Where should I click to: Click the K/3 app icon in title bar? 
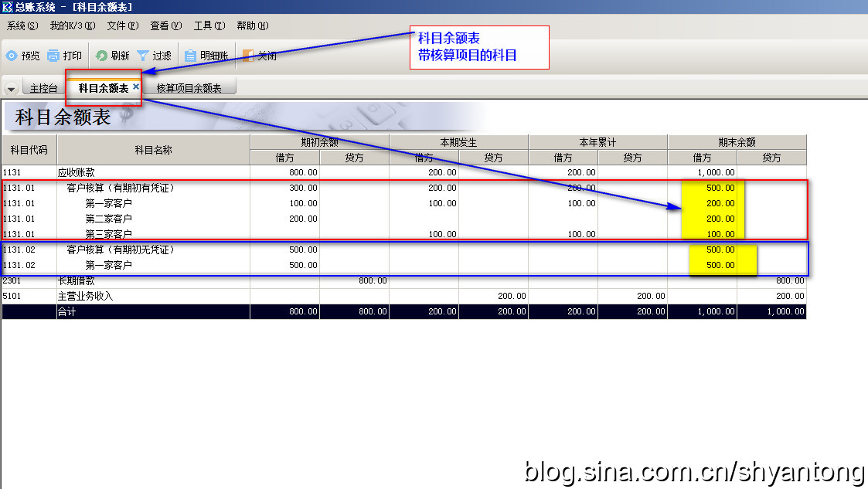click(7, 7)
